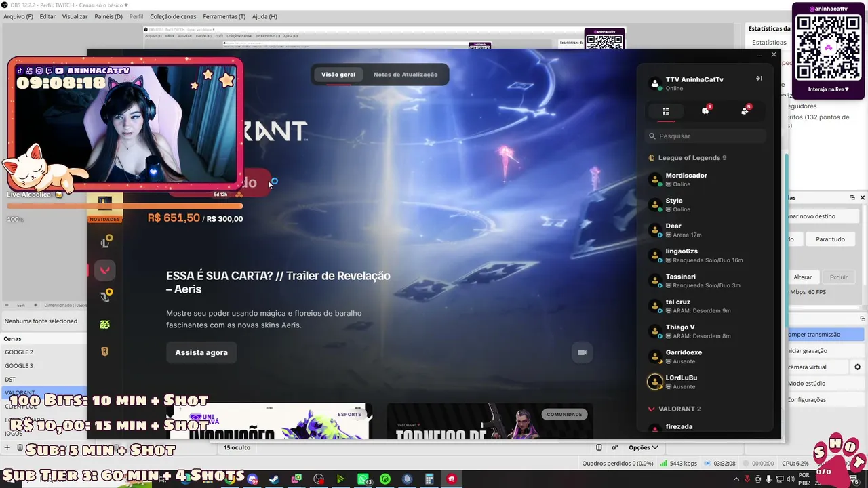Start the OBS virtual camera

click(x=816, y=367)
